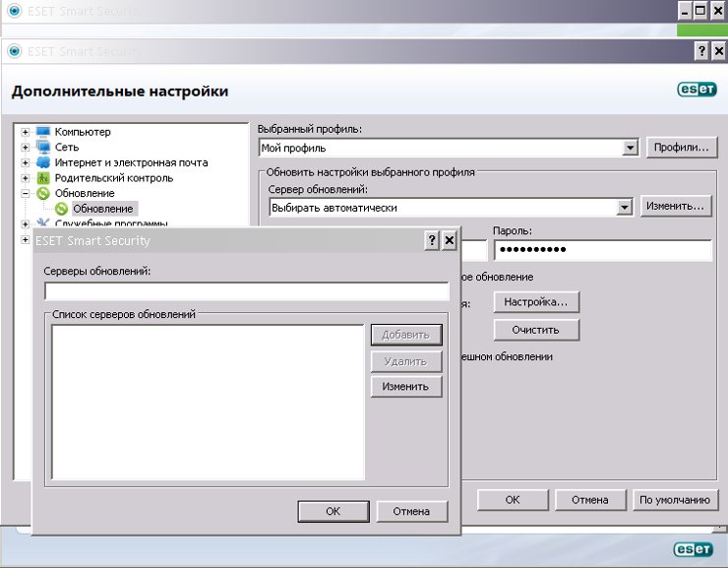Click Отмена in the settings window

click(x=590, y=500)
